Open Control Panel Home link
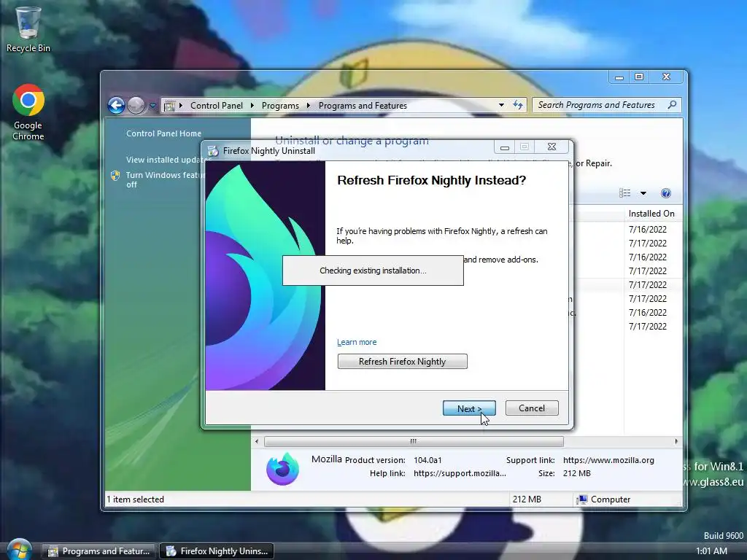 163,134
